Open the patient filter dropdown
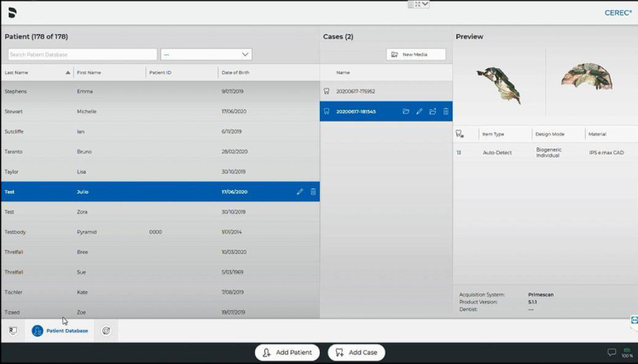The width and height of the screenshot is (638, 364). point(206,55)
